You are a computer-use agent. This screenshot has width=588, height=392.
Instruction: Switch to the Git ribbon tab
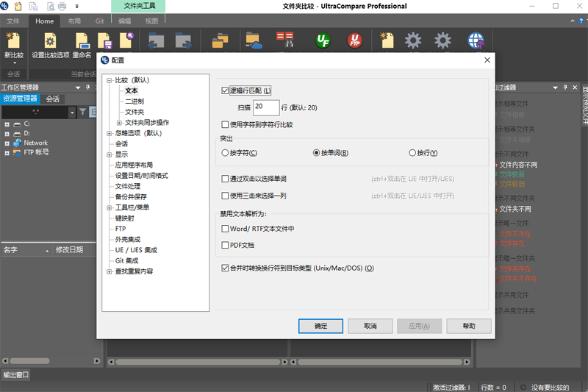pos(99,21)
